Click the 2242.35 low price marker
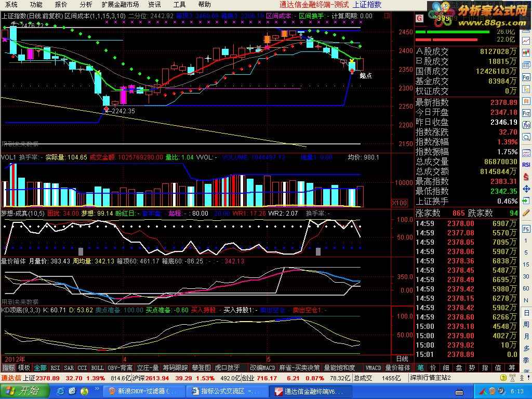532x399 pixels. click(123, 111)
